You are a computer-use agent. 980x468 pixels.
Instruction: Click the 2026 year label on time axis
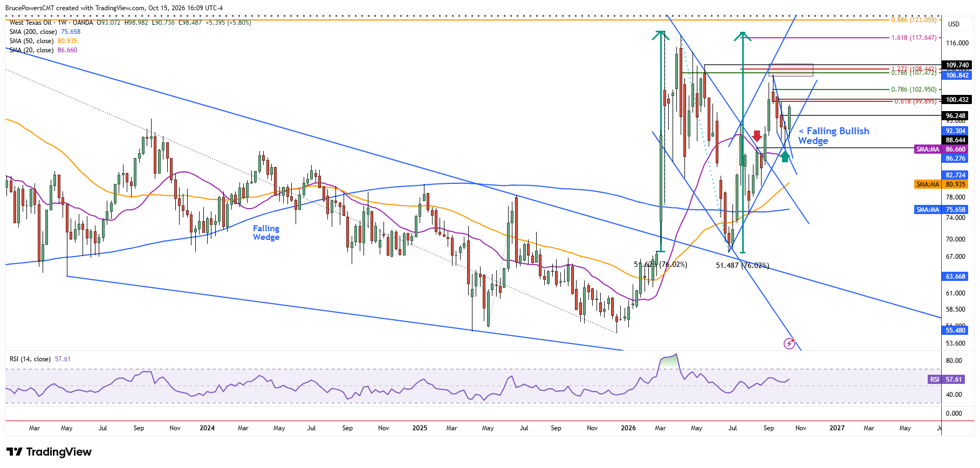tap(628, 428)
